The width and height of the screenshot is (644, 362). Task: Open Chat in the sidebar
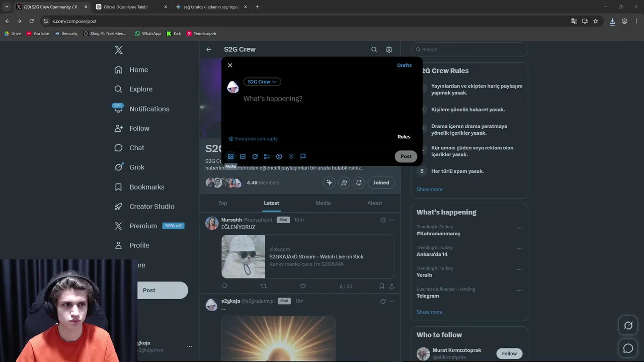[x=129, y=148]
